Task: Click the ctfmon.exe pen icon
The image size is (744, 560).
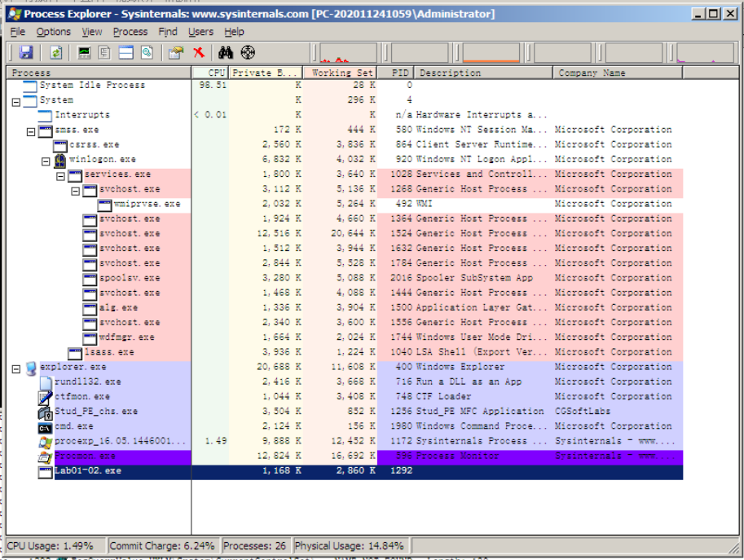Action: pos(45,397)
